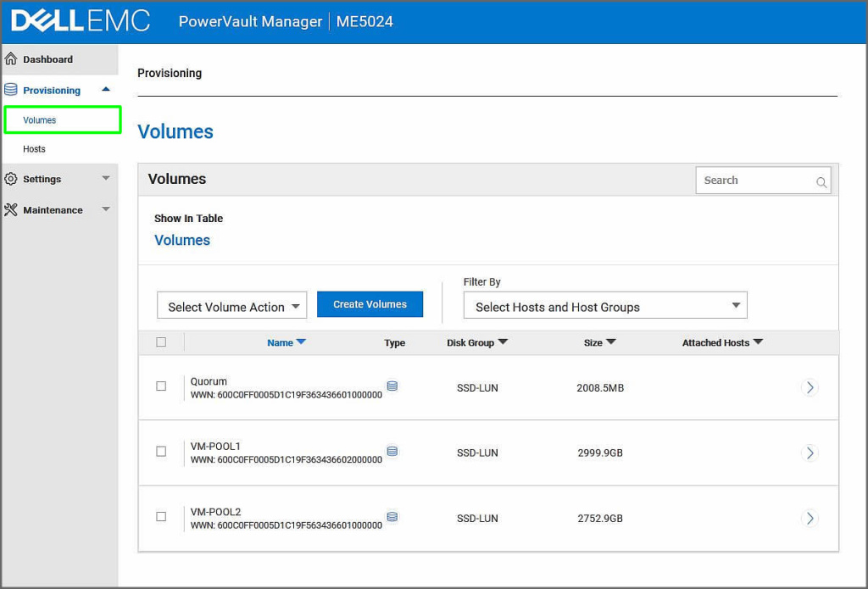Click the Provisioning database icon in sidebar
Screen dimensions: 868x589
(x=11, y=90)
